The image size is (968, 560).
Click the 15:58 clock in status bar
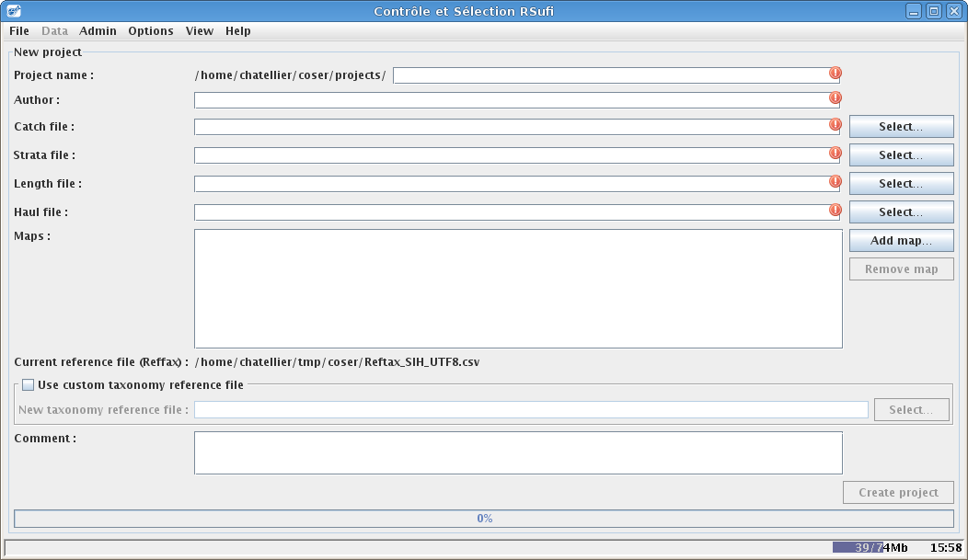[x=946, y=548]
